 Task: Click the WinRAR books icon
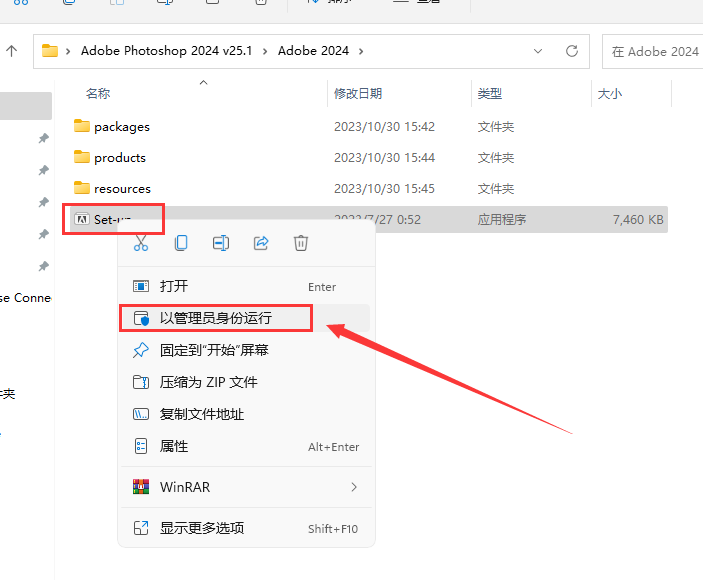click(x=141, y=487)
